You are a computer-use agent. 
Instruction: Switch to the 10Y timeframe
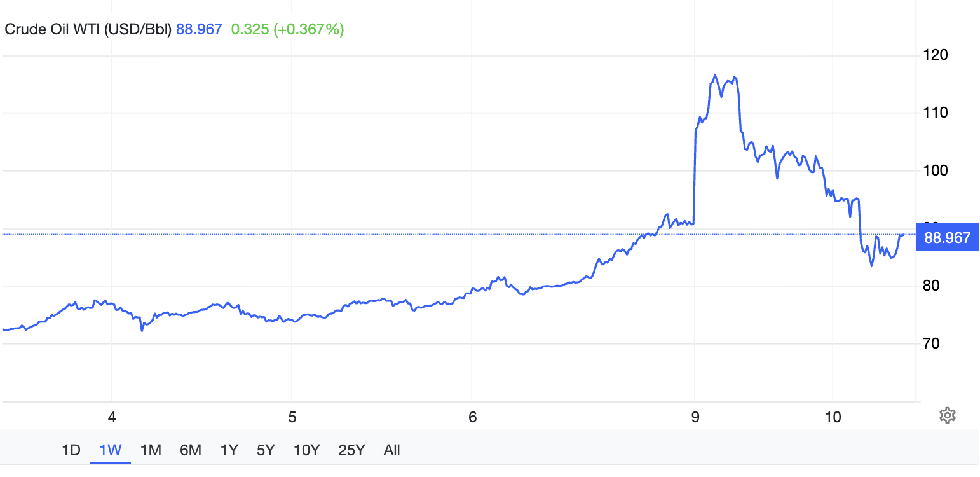click(306, 450)
